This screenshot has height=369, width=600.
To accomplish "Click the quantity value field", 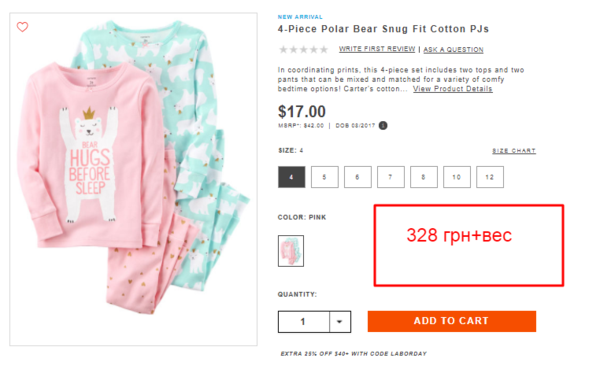I will pyautogui.click(x=303, y=322).
